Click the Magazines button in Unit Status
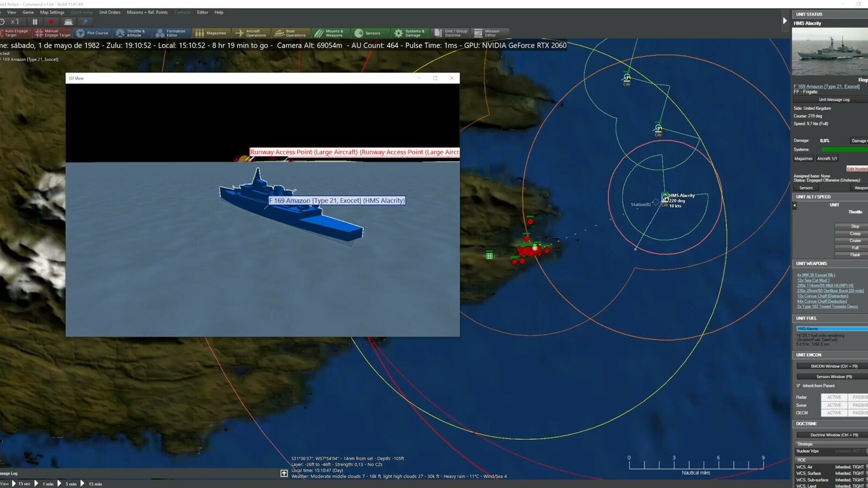Image resolution: width=868 pixels, height=488 pixels. point(803,158)
